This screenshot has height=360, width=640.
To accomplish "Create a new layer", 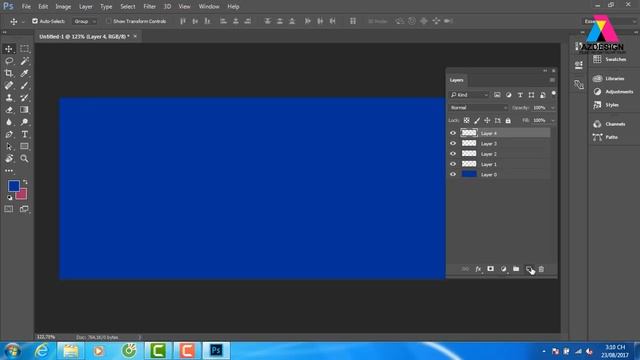I will [x=529, y=269].
